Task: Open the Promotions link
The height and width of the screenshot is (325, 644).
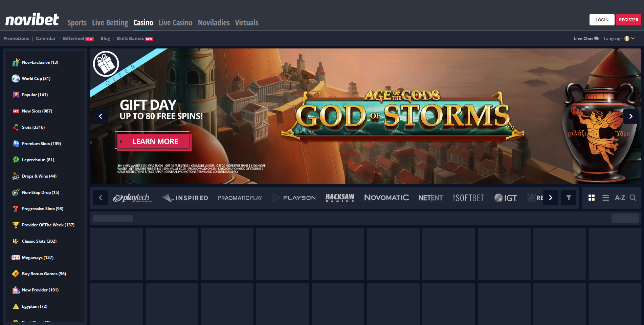Action: tap(16, 39)
